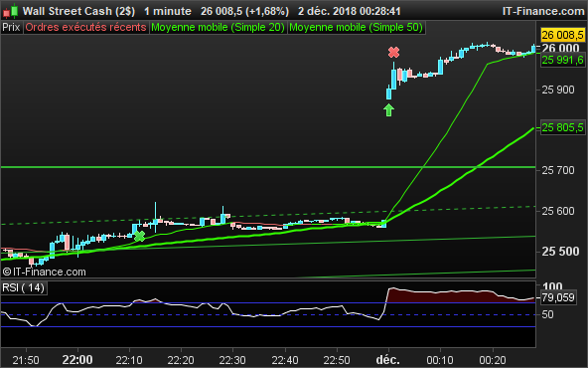
Task: Click the 25 700 price axis label
Action: tap(558, 170)
